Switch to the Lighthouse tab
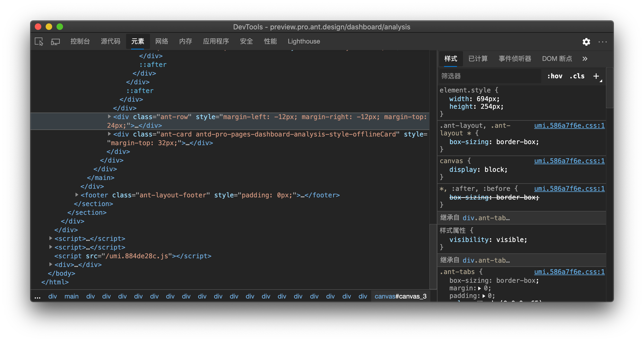 point(304,41)
